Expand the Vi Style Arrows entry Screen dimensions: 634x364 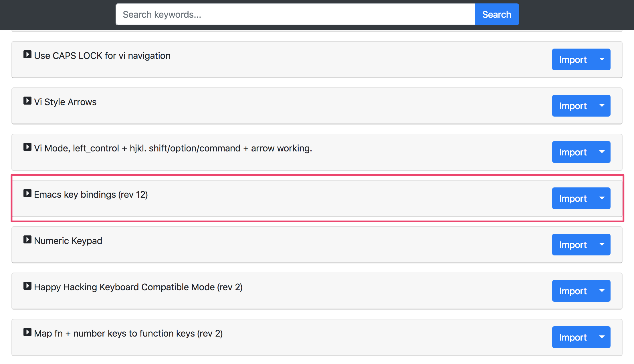[27, 101]
